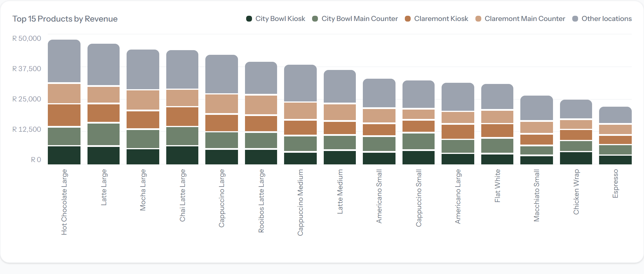Select Macchiato Small gray Other locations segment
The image size is (644, 274).
(537, 108)
